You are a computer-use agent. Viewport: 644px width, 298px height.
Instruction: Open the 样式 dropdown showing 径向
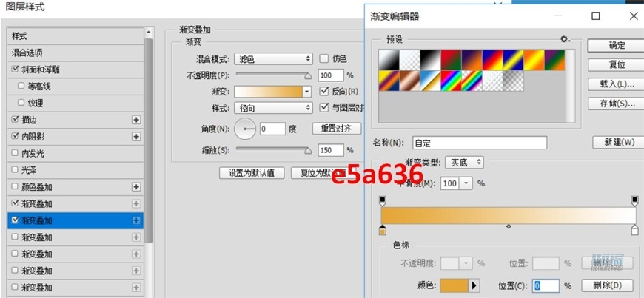(x=274, y=108)
